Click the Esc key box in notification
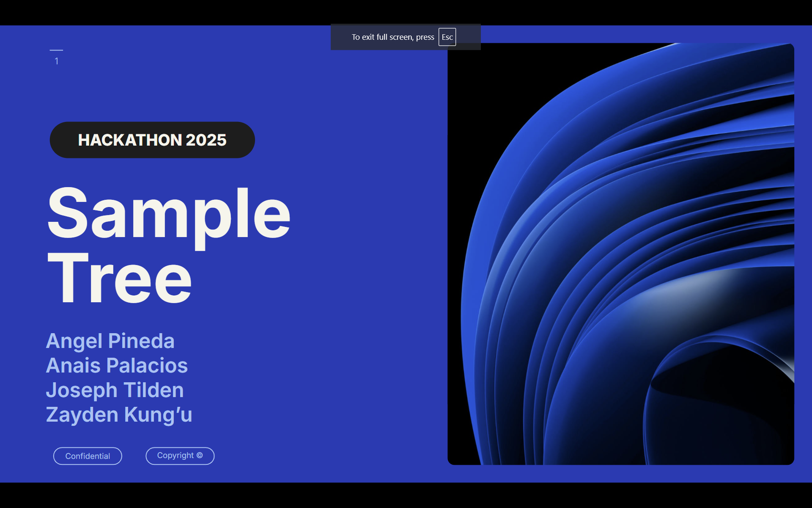The width and height of the screenshot is (812, 508). point(447,37)
